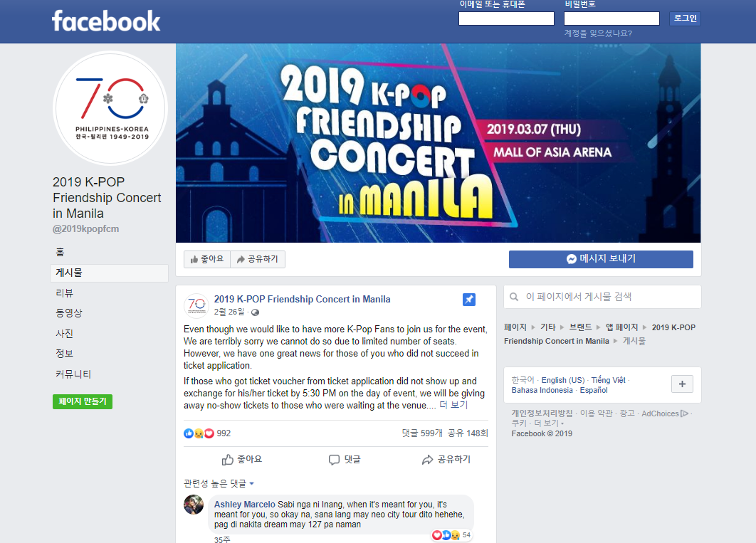Image resolution: width=756 pixels, height=543 pixels.
Task: Click the Facebook logo in the header
Action: click(x=106, y=21)
